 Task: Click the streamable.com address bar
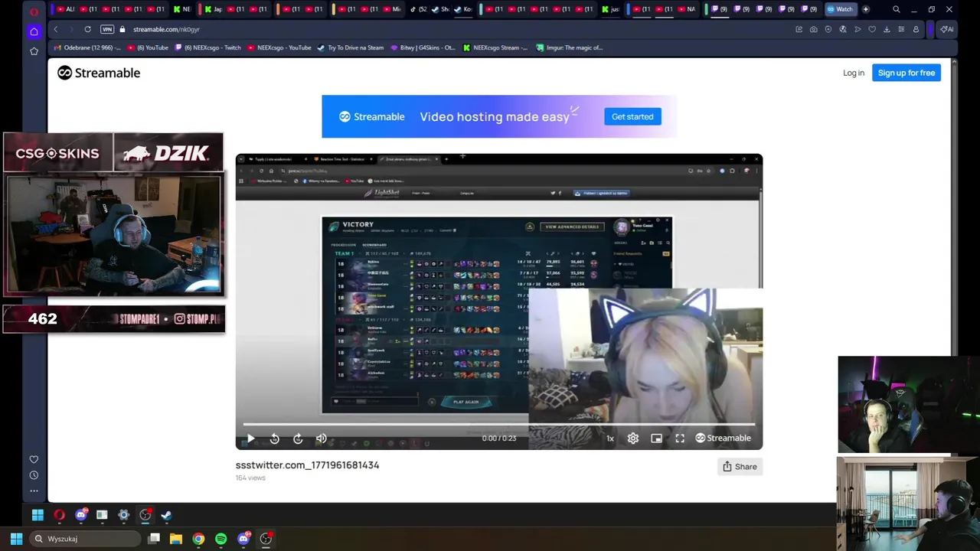(166, 29)
